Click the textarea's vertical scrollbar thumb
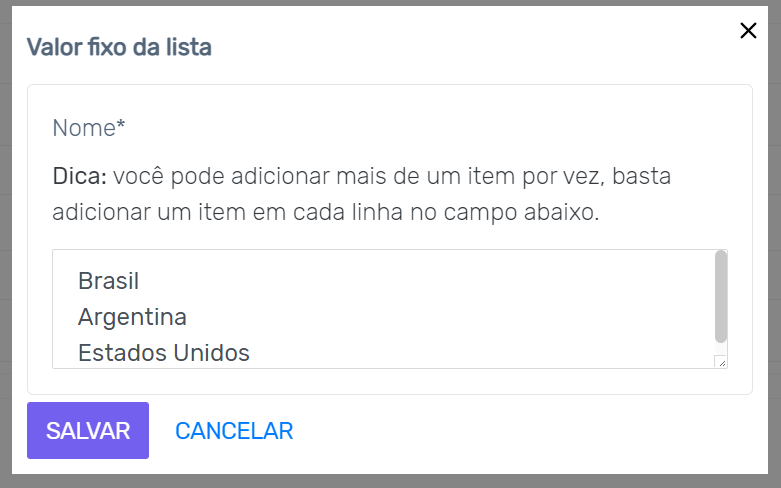781x488 pixels. pyautogui.click(x=721, y=296)
